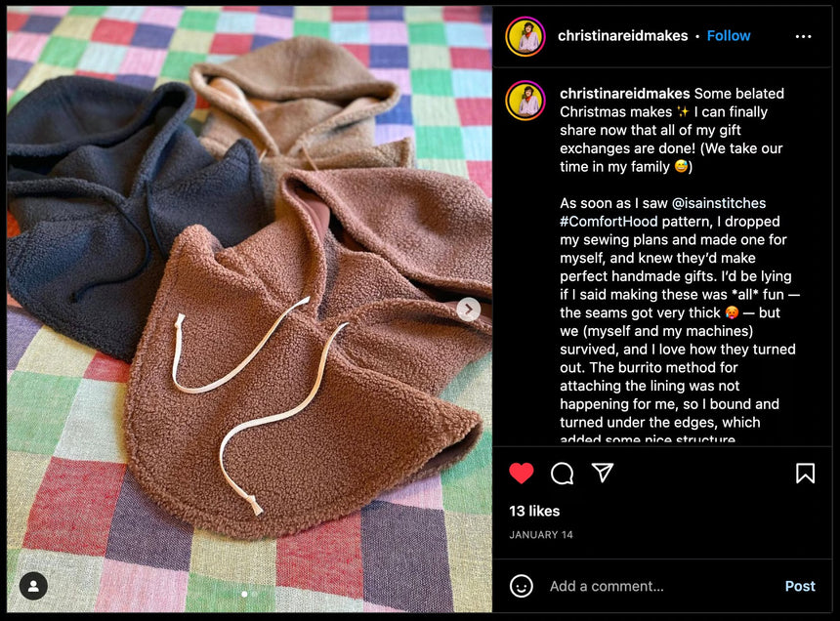The image size is (840, 621).
Task: Save the post with the bookmark icon
Action: [805, 474]
